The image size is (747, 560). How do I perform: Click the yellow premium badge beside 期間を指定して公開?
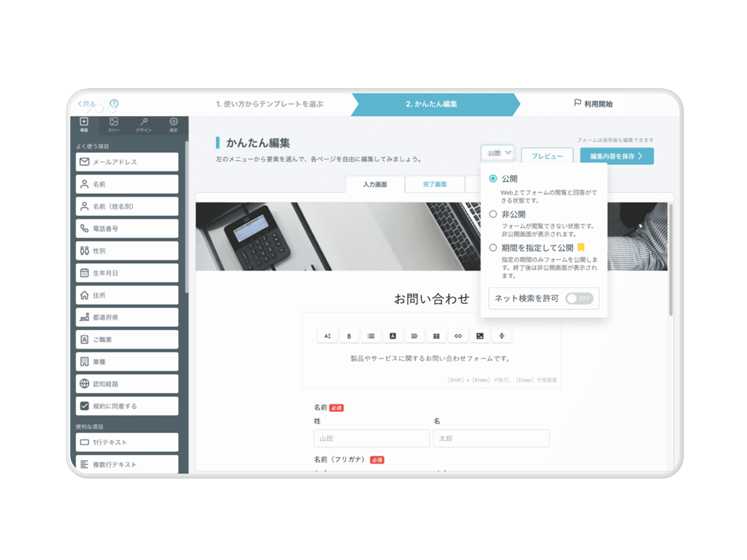click(x=581, y=247)
